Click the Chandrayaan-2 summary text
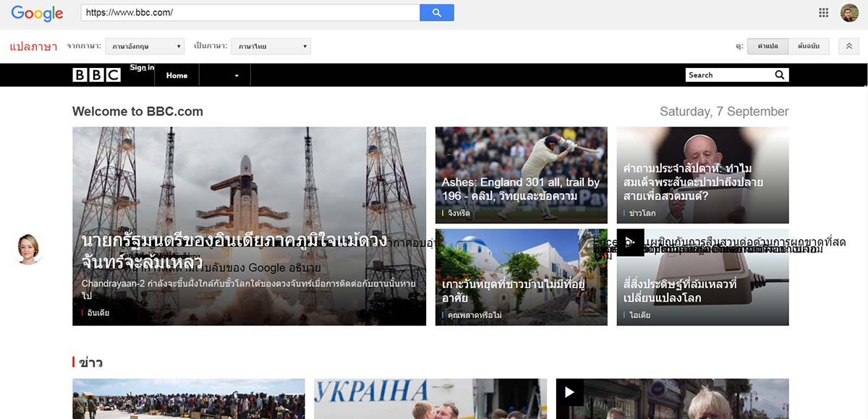 click(x=249, y=290)
